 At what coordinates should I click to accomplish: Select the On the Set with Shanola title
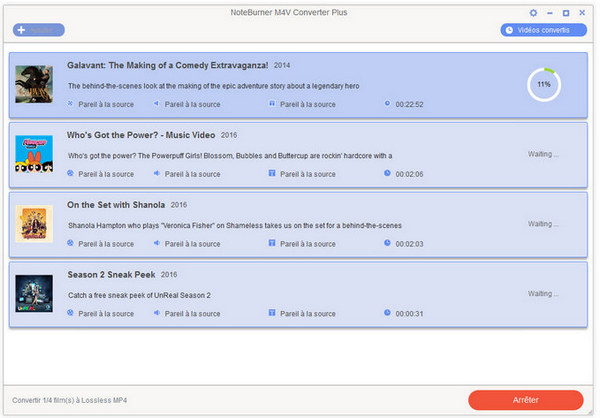116,205
